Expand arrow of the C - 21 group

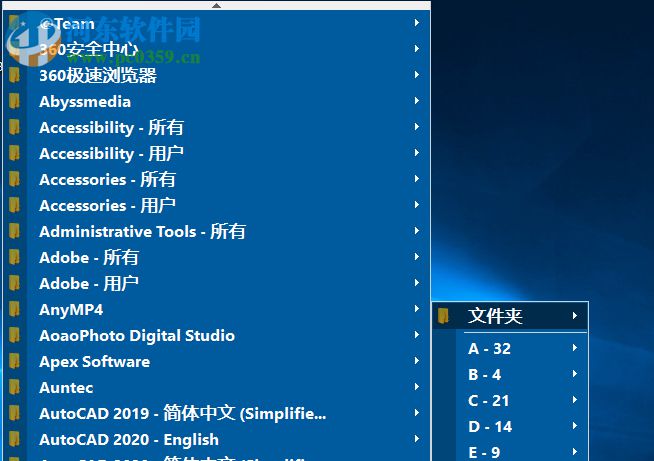click(575, 400)
